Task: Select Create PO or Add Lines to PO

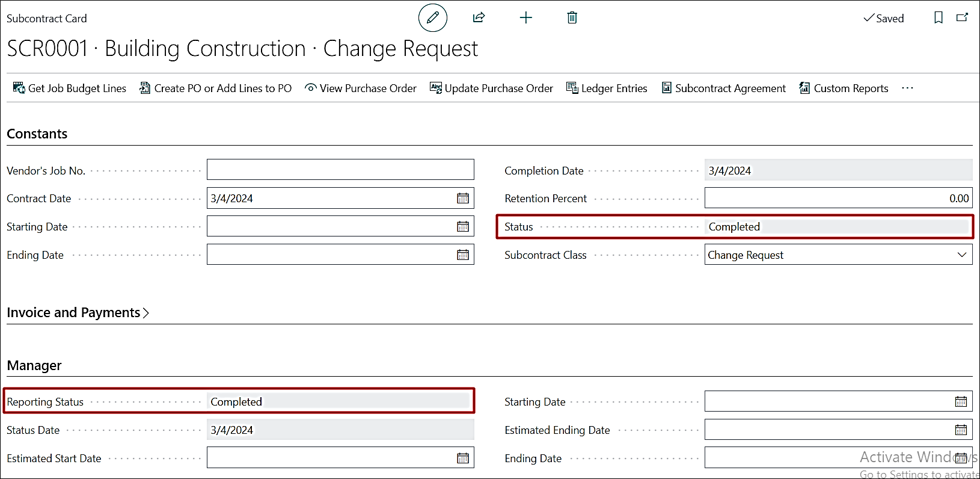Action: coord(215,88)
